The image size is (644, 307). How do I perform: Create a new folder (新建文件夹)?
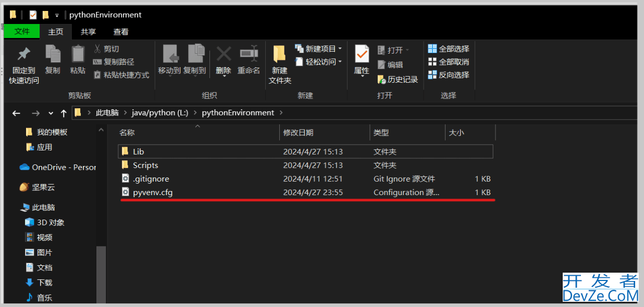(x=280, y=65)
